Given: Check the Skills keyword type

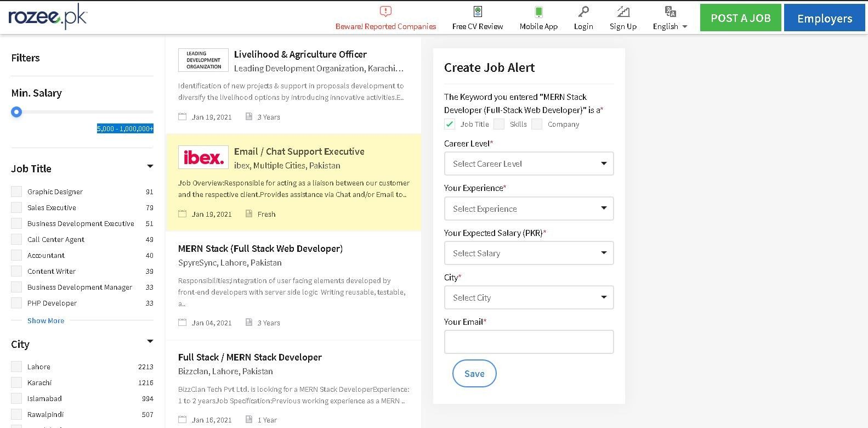Looking at the screenshot, I should point(499,124).
